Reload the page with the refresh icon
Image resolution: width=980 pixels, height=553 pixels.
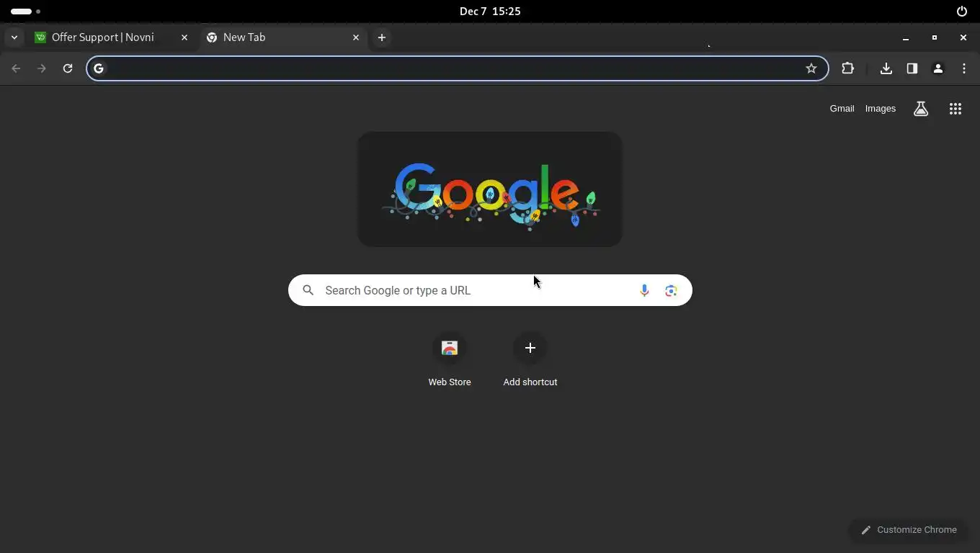tap(68, 68)
